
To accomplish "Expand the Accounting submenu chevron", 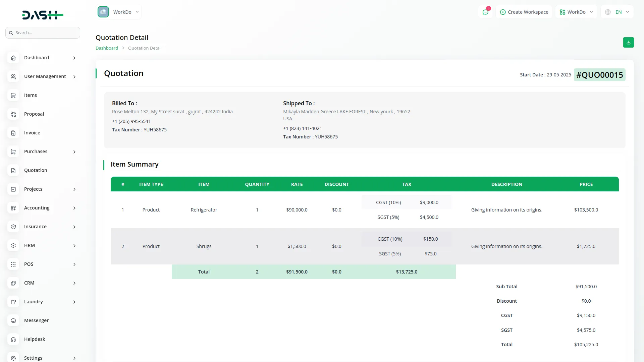I will point(74,208).
